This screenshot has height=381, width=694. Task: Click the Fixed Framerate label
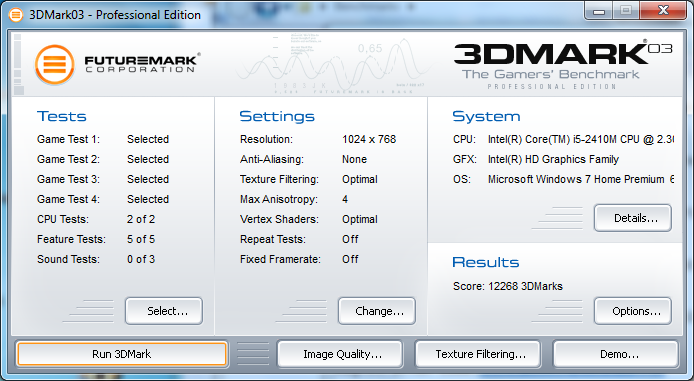point(280,259)
